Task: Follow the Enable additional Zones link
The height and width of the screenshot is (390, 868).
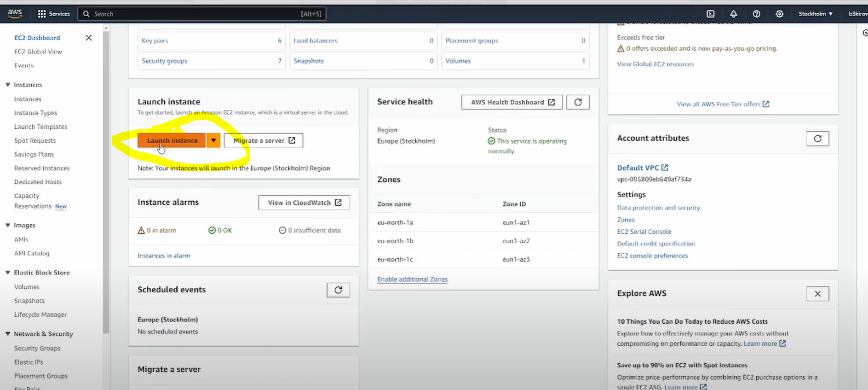Action: click(412, 279)
